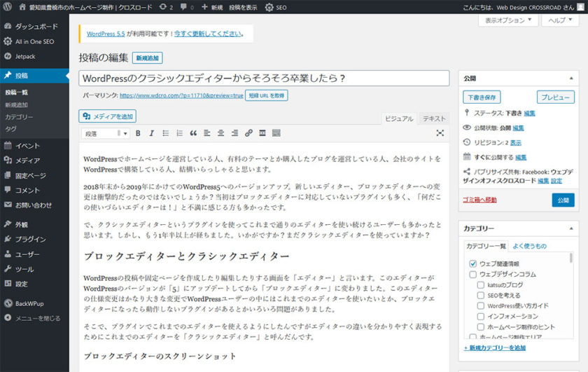Image resolution: width=588 pixels, height=372 pixels.
Task: Select よく使うもの tab
Action: point(529,246)
